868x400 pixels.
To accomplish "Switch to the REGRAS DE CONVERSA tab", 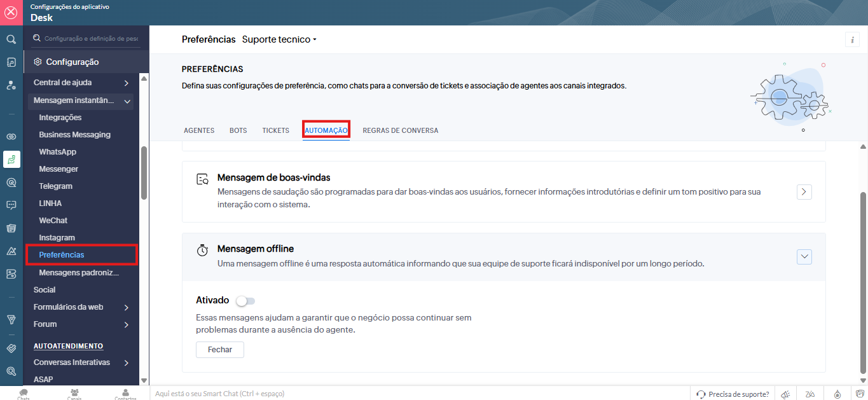I will pos(400,130).
